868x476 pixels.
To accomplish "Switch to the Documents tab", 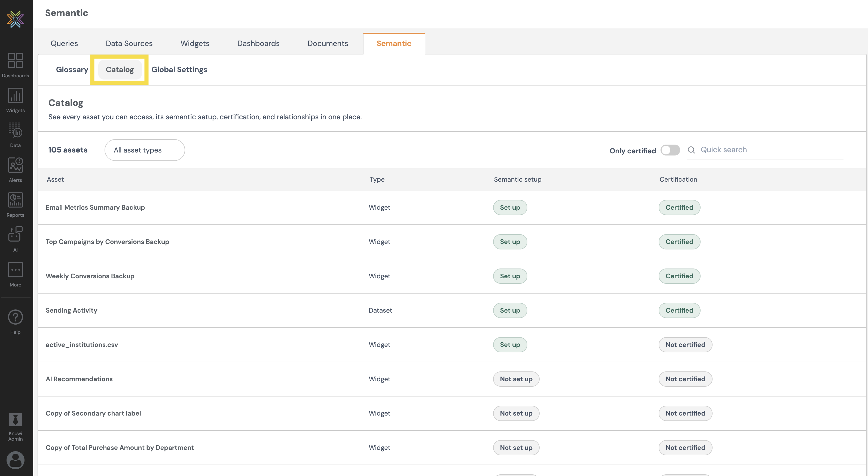I will (328, 43).
